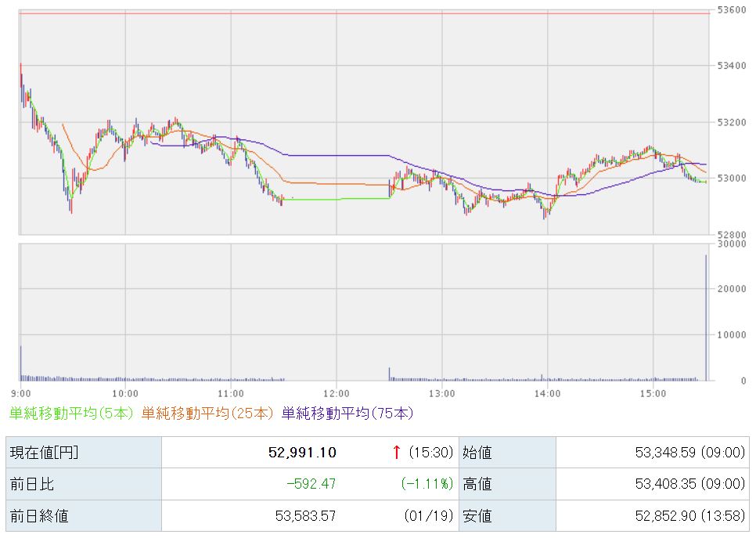Click the red up arrow beside 15:30
The height and width of the screenshot is (538, 756).
[x=397, y=452]
